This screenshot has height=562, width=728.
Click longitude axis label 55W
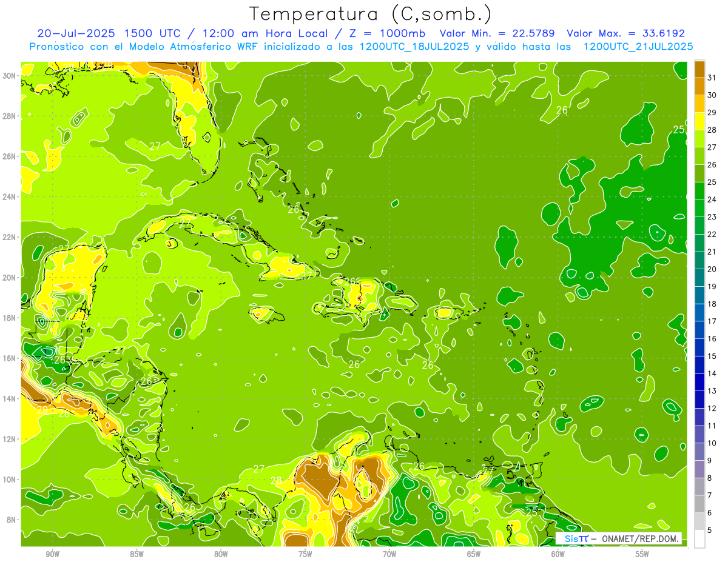coord(642,554)
